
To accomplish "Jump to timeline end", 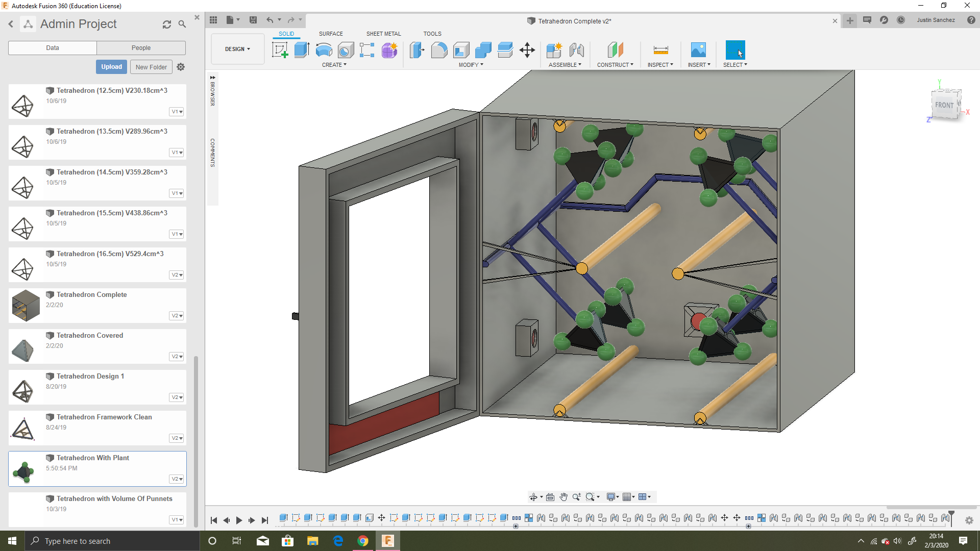I will tap(264, 520).
